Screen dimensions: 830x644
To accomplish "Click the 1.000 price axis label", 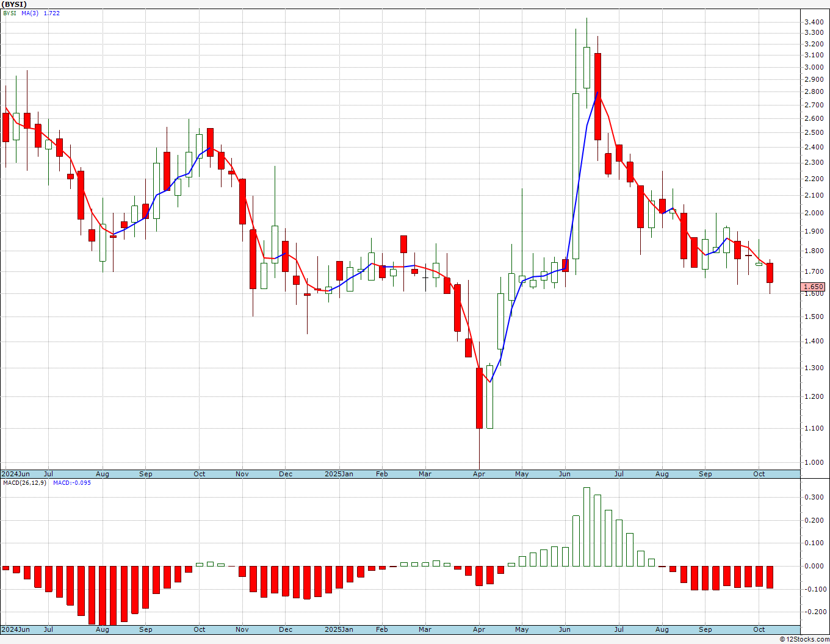I will [x=814, y=462].
